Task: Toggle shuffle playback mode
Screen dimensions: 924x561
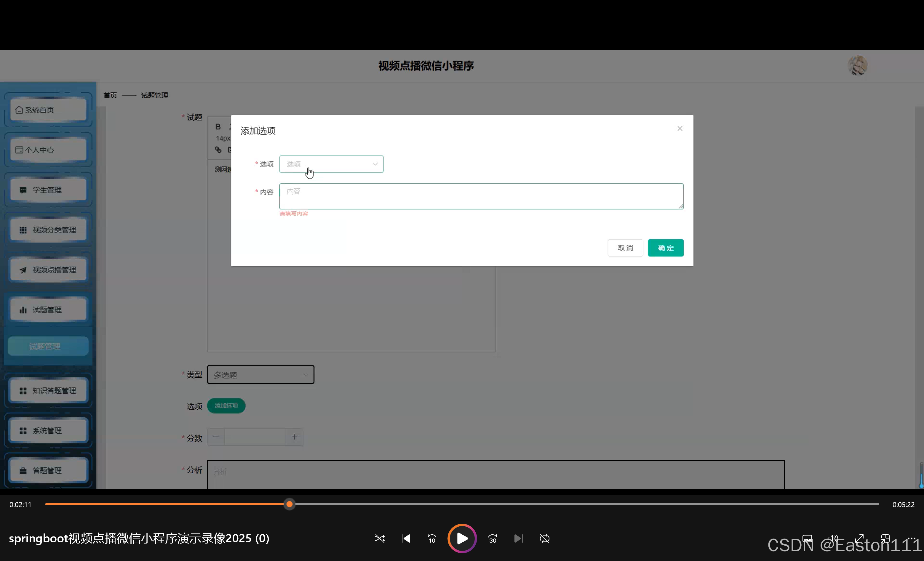Action: point(380,538)
